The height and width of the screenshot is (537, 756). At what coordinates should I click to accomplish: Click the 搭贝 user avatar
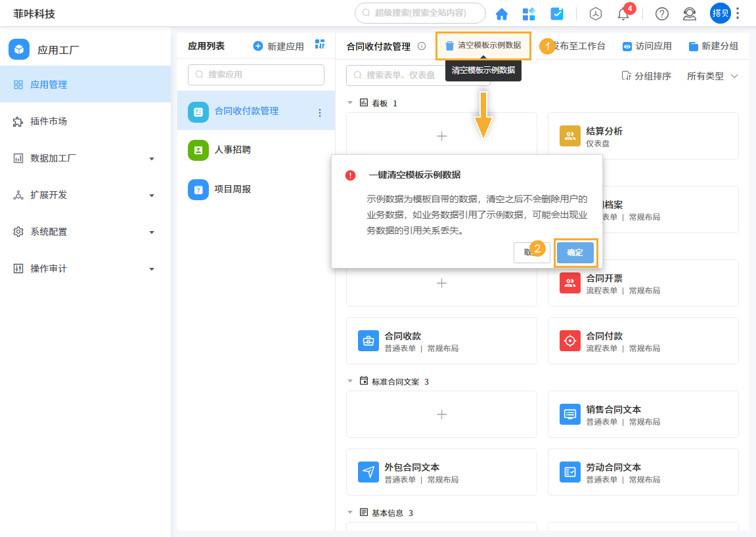(720, 13)
